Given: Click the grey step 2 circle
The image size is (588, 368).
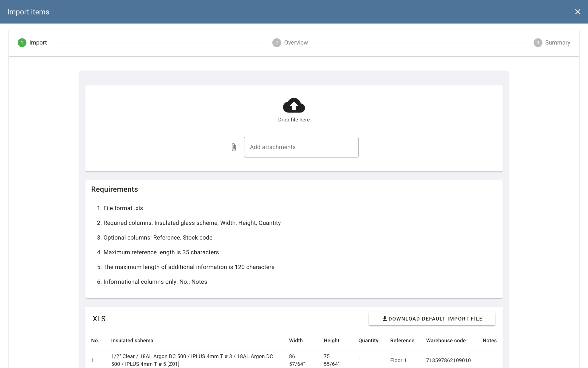Looking at the screenshot, I should coord(277,43).
